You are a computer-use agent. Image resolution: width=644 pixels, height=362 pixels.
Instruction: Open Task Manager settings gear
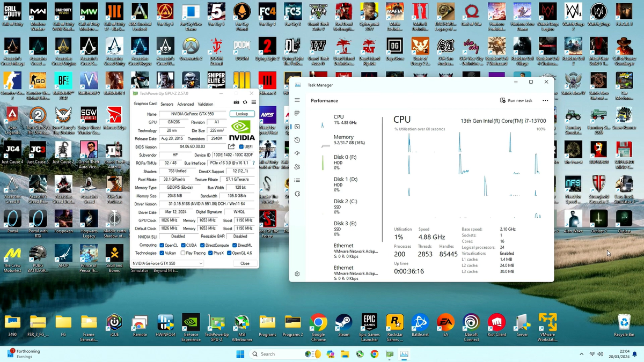pos(297,274)
